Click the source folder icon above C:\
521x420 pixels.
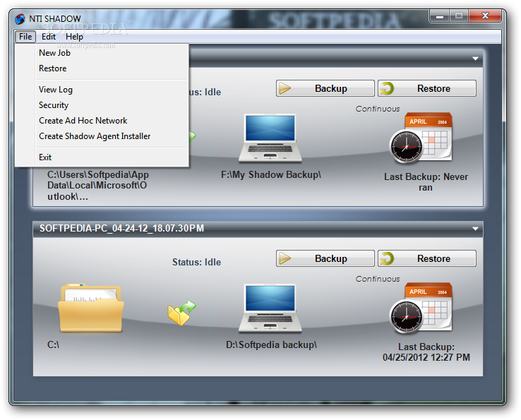(x=90, y=308)
